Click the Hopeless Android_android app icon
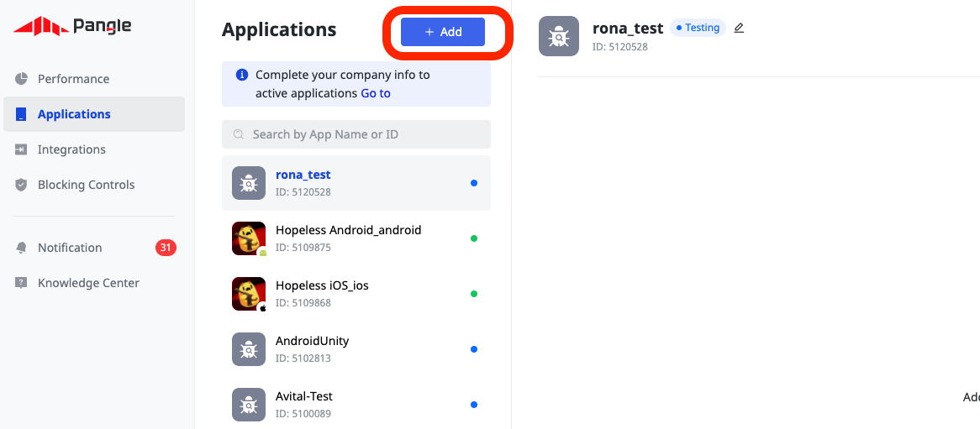Screen dimensions: 980x429 pos(248,238)
